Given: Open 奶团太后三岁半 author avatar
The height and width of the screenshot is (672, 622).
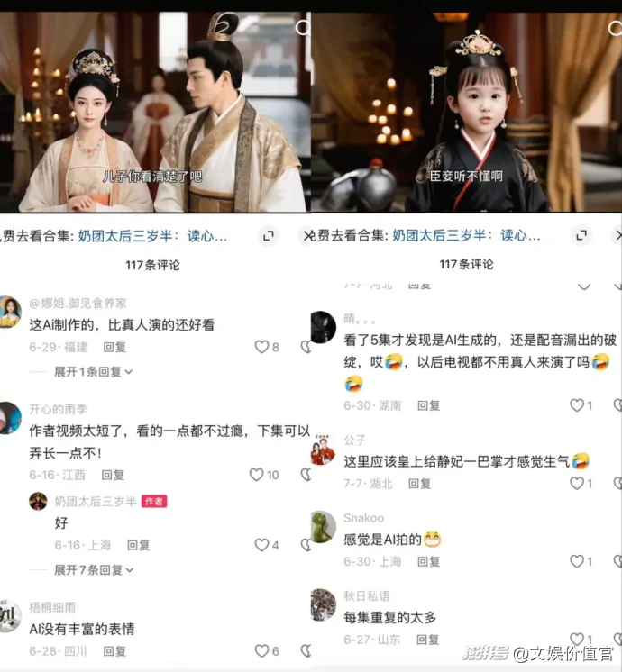Looking at the screenshot, I should click(x=38, y=501).
